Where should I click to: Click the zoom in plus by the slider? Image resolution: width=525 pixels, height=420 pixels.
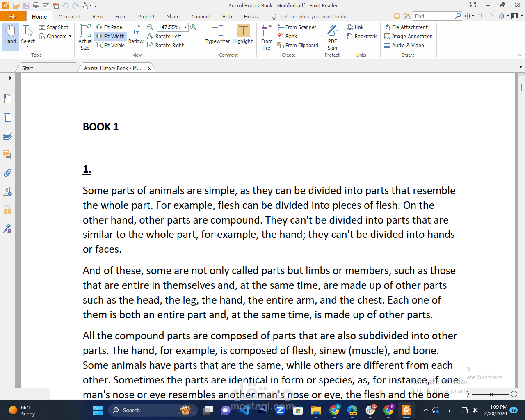pos(514,394)
